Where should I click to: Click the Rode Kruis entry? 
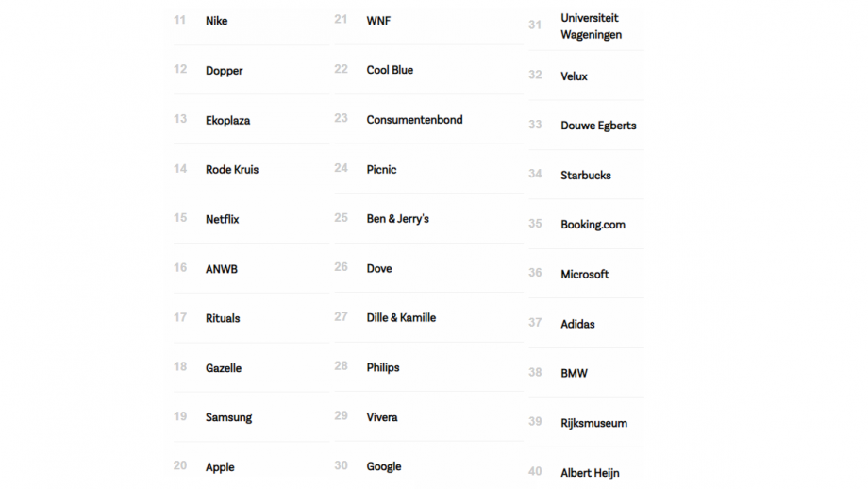232,170
